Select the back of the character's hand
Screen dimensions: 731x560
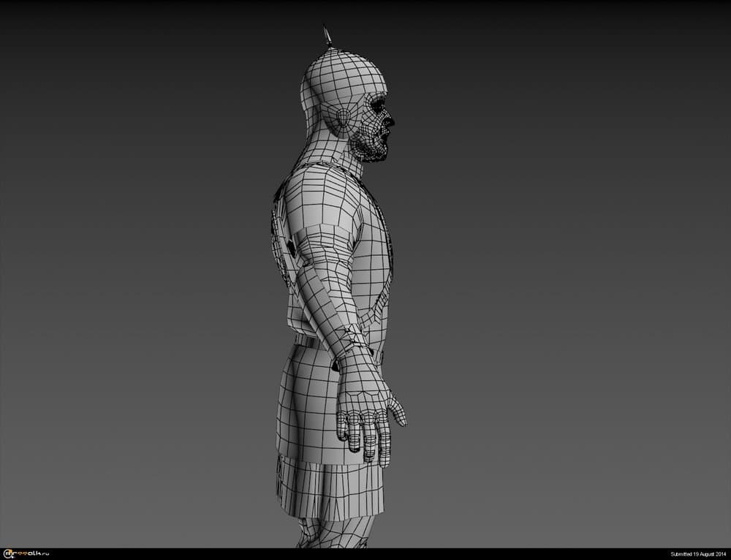363,387
